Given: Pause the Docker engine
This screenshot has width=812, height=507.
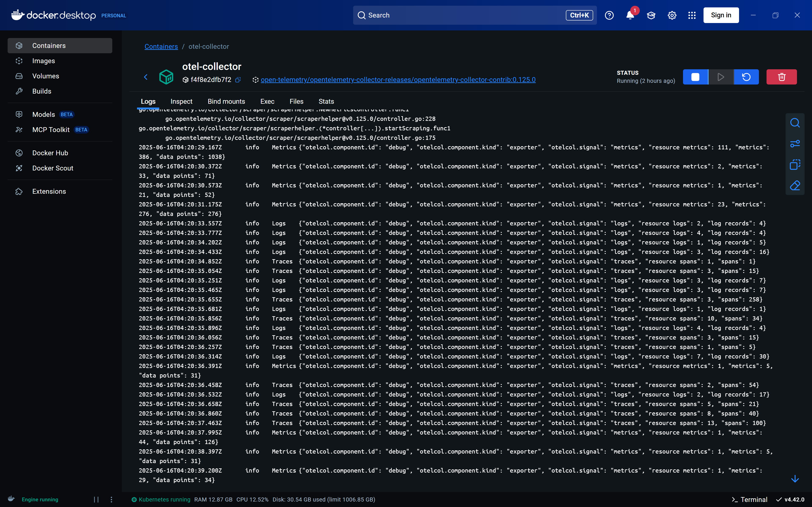Looking at the screenshot, I should [x=96, y=500].
